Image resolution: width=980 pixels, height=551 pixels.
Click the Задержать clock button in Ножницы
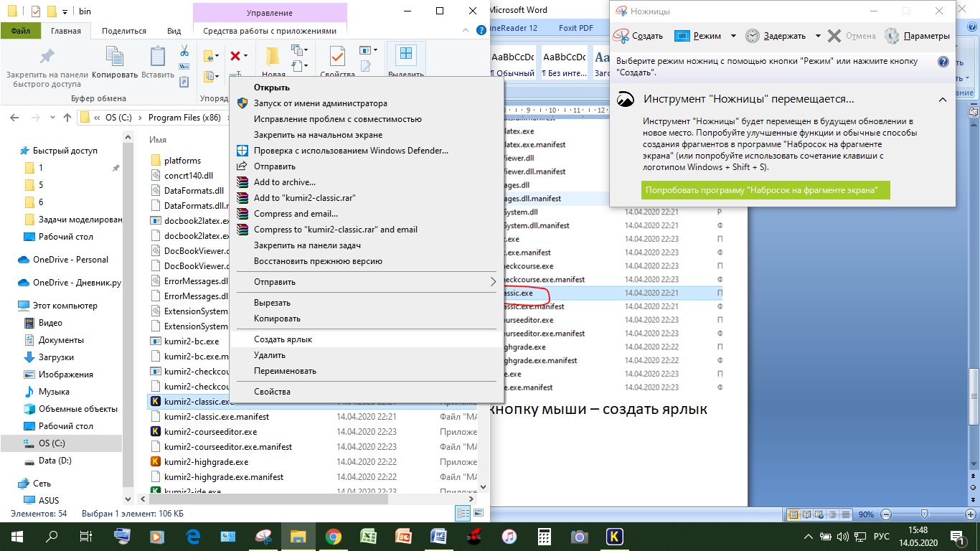pyautogui.click(x=775, y=36)
